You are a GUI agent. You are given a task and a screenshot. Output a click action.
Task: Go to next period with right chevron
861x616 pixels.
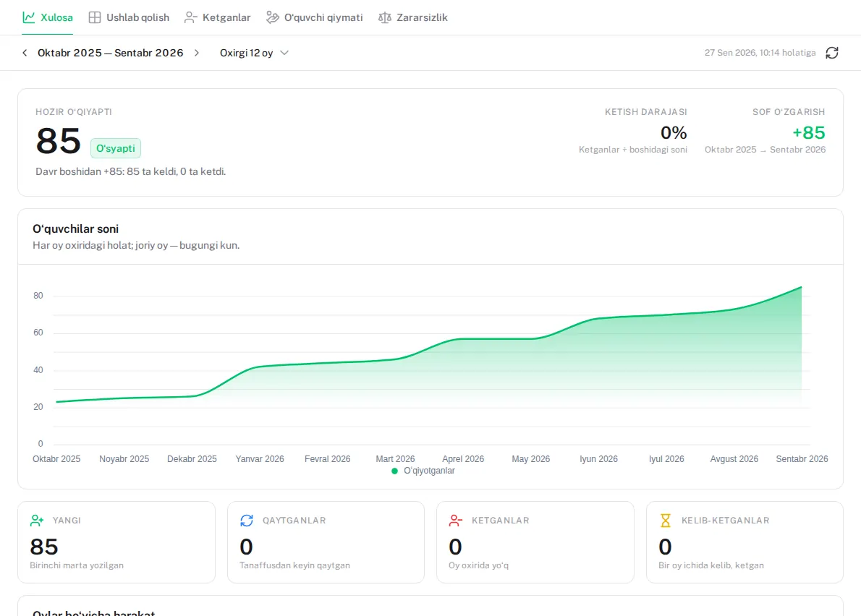[x=197, y=53]
